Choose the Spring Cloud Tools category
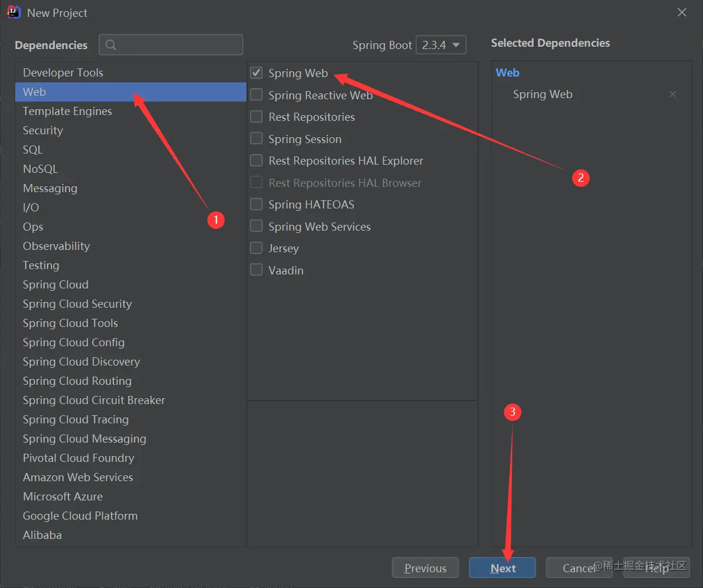 pos(131,323)
